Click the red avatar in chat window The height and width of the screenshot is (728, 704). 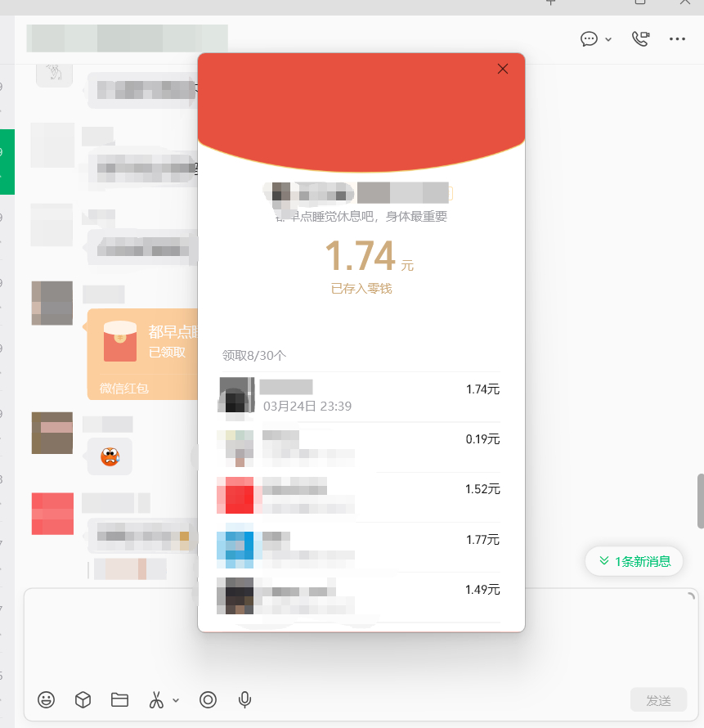click(52, 514)
